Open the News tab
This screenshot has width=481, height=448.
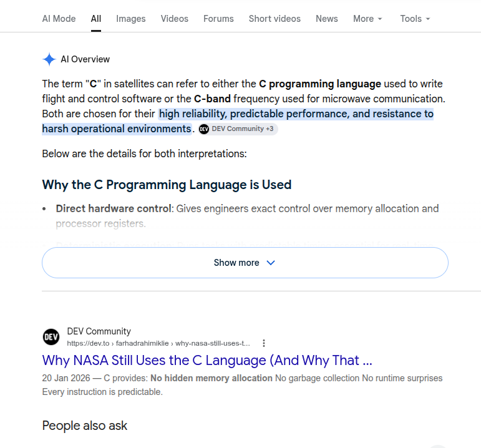[327, 19]
